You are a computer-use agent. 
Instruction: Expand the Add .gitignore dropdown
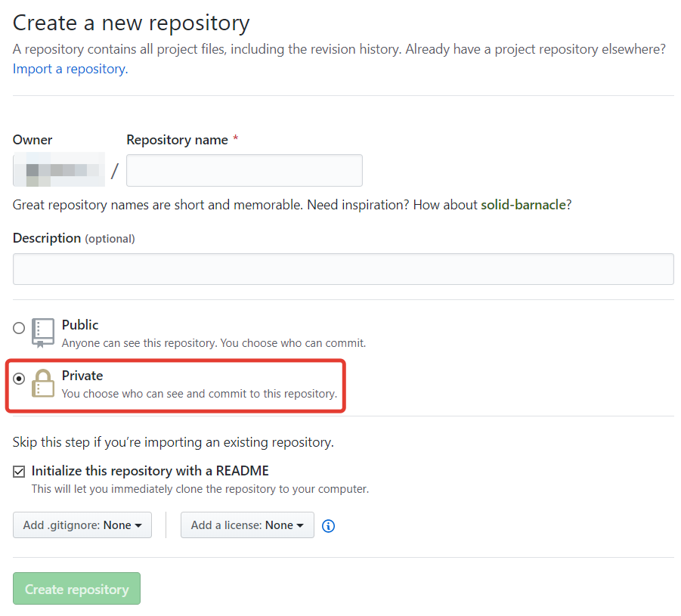[x=82, y=525]
